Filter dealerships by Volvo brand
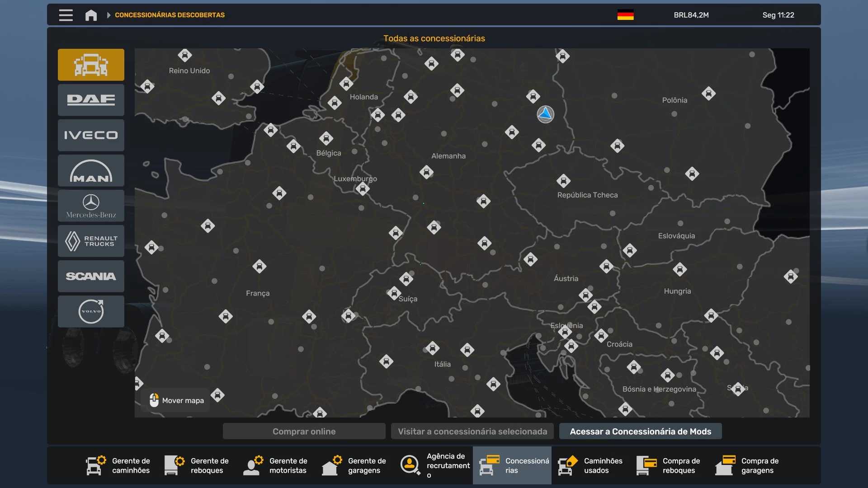The width and height of the screenshot is (868, 488). click(91, 311)
